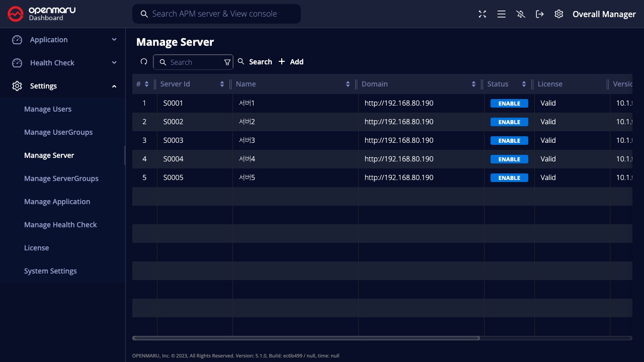Open the gear settings icon in header

(x=558, y=14)
